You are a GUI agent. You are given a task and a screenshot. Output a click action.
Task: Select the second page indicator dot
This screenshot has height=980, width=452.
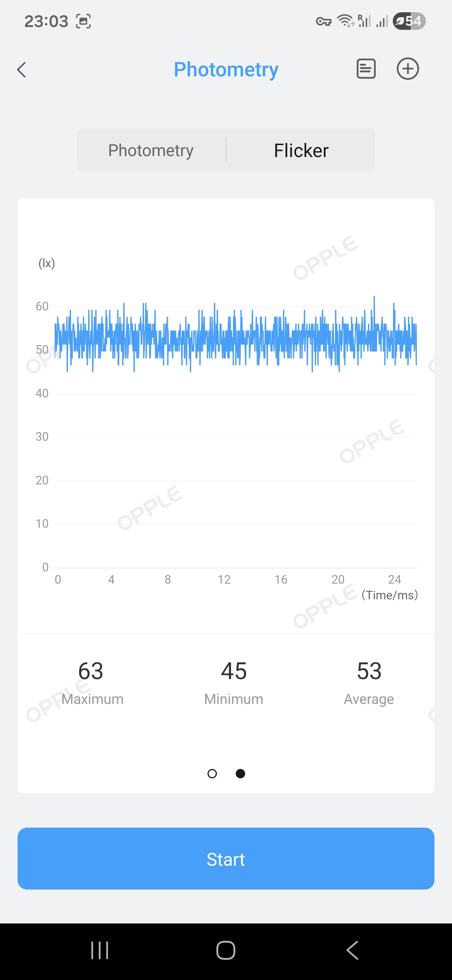(x=240, y=773)
